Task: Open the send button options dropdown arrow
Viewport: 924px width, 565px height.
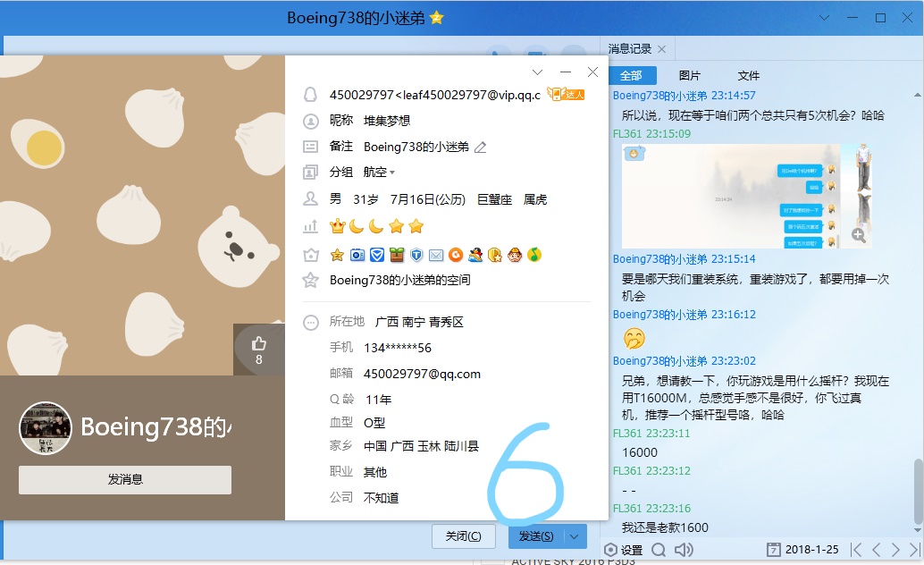Action: coord(575,536)
